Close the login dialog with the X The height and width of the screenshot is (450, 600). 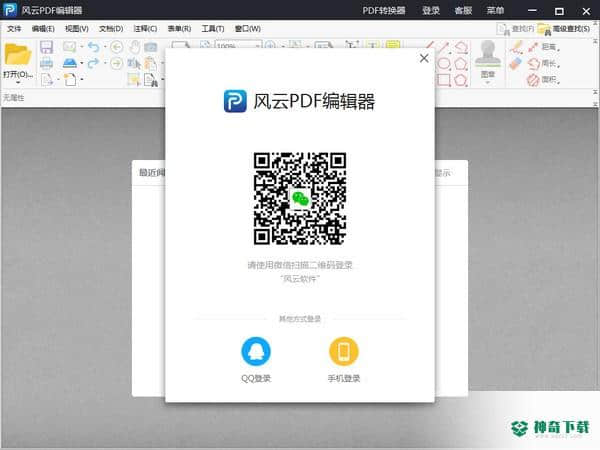click(x=424, y=58)
